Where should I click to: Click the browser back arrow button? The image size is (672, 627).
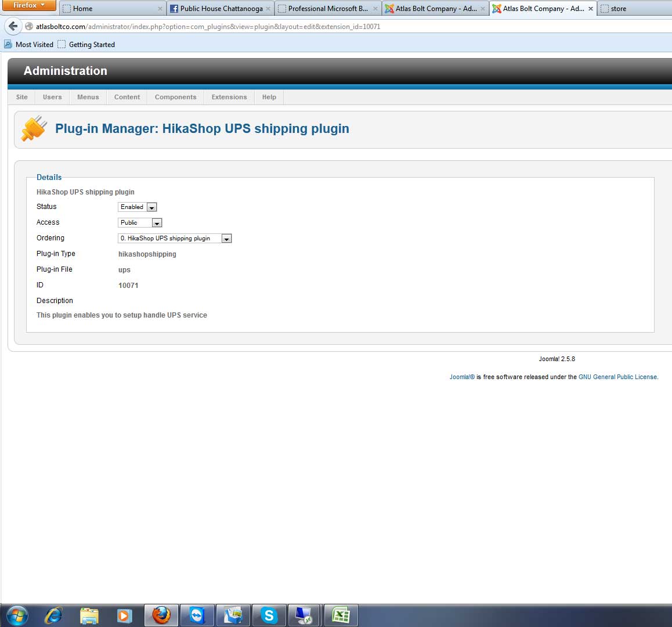coord(13,26)
